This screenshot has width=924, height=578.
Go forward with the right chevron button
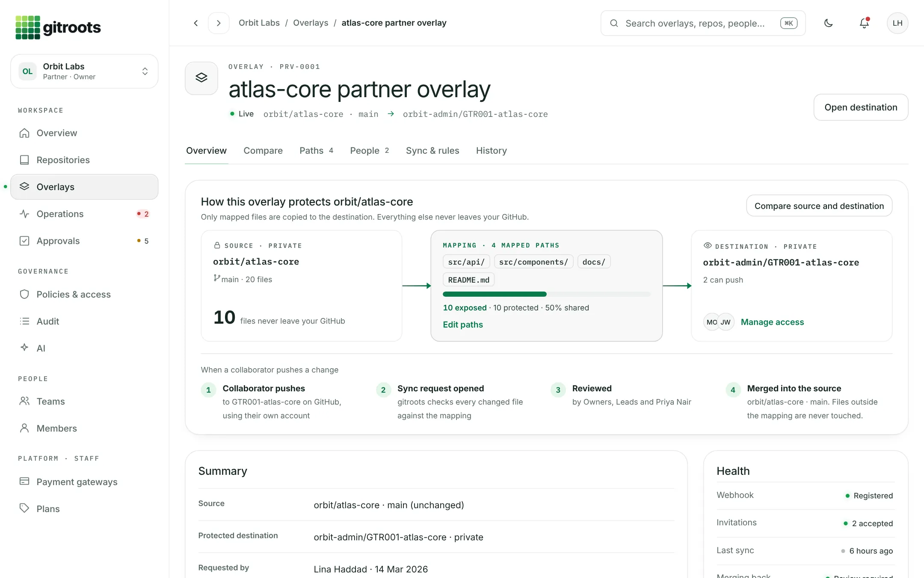click(219, 23)
